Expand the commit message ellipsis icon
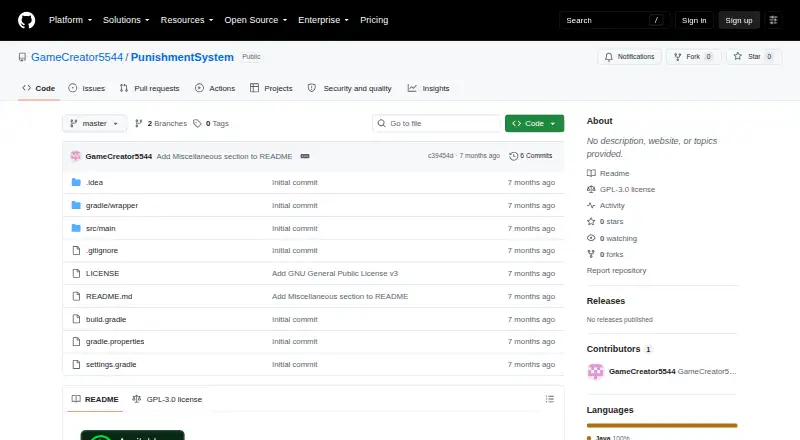 (305, 156)
